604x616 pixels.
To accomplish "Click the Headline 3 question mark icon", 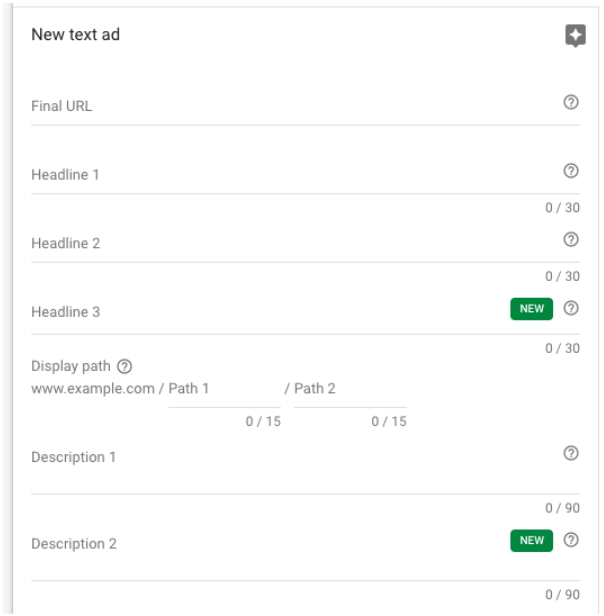I will pos(571,308).
